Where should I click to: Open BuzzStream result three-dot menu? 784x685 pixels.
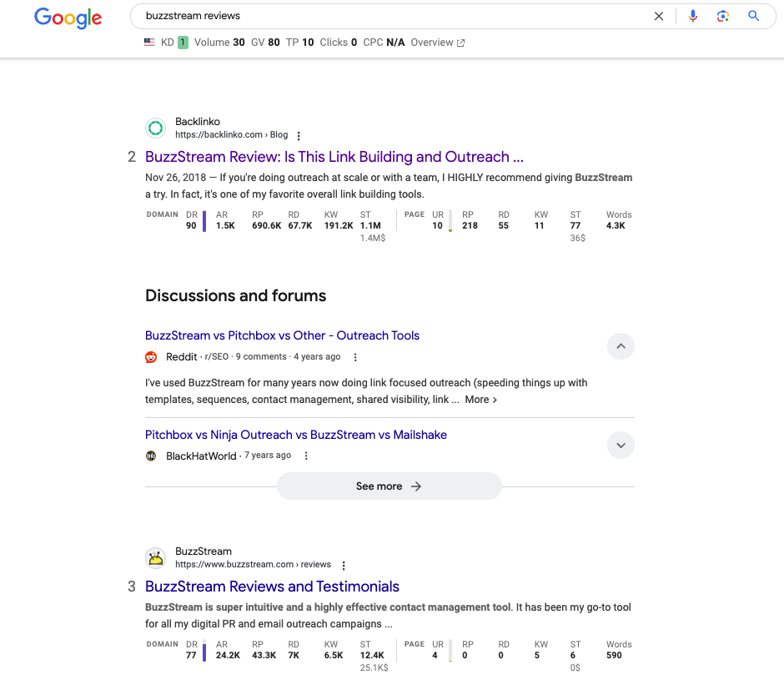343,565
